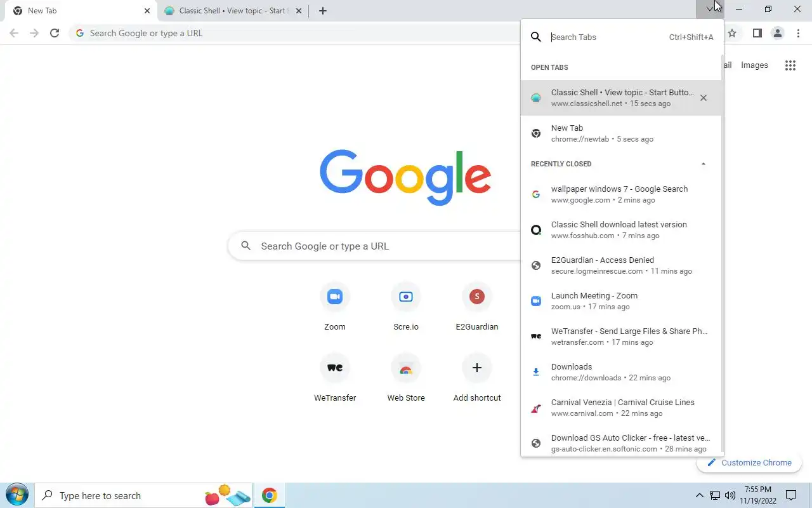
Task: Reopen Carnival Venezia cruise page
Action: click(x=621, y=408)
